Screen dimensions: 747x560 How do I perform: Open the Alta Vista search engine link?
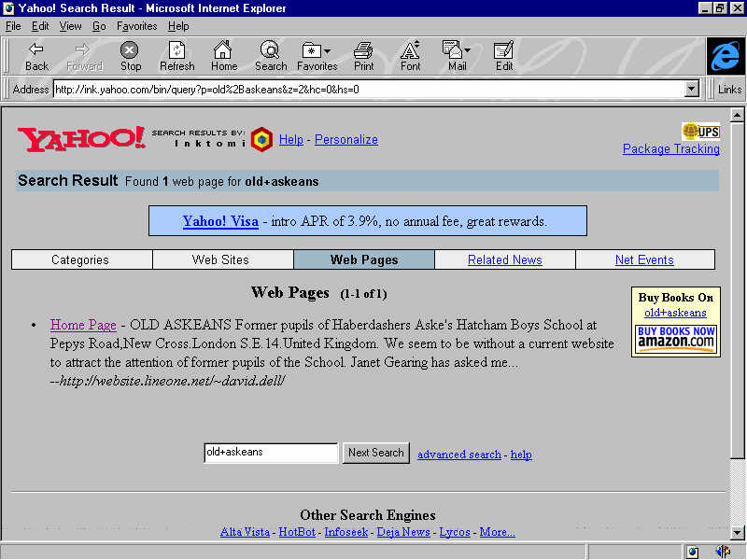pyautogui.click(x=245, y=532)
